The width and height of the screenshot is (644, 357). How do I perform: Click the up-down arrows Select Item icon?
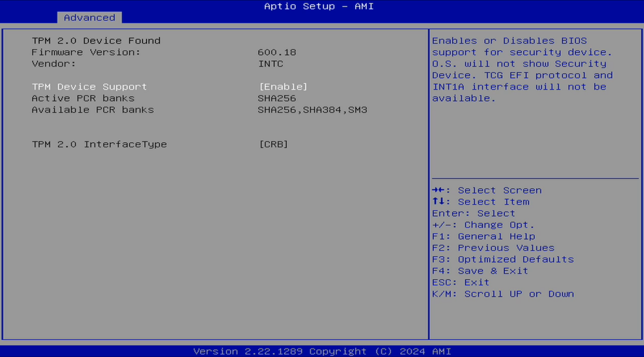[439, 202]
